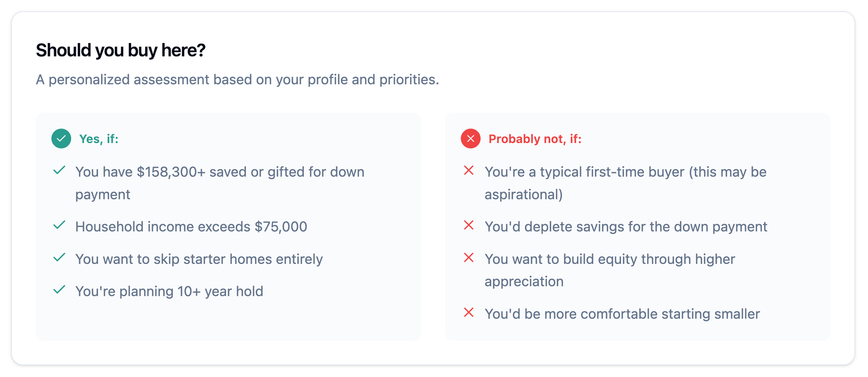Click 'You're planning 10+ year hold' text
Viewport: 868px width, 377px height.
pyautogui.click(x=169, y=291)
